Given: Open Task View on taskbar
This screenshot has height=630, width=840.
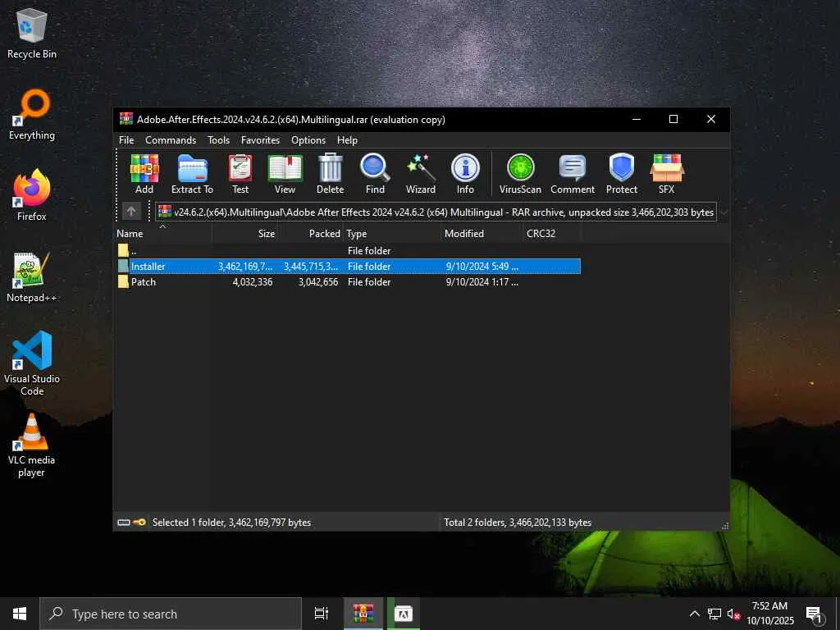Looking at the screenshot, I should click(x=321, y=614).
